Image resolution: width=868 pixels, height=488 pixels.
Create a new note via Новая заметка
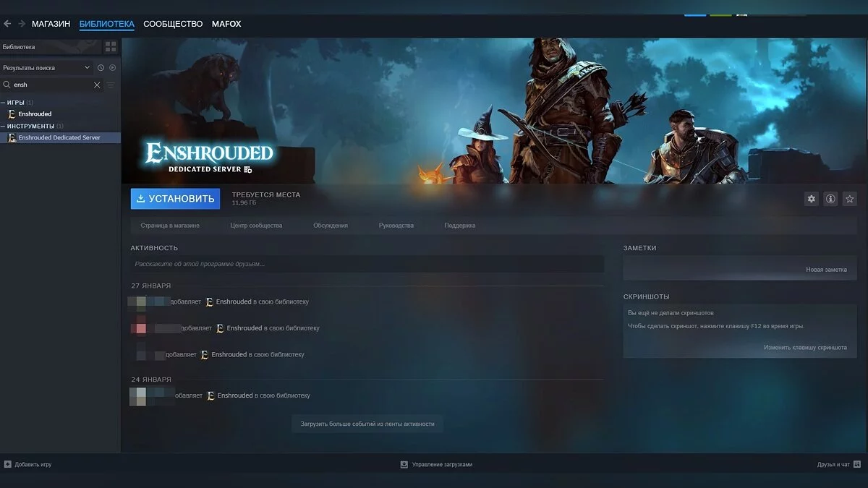826,270
